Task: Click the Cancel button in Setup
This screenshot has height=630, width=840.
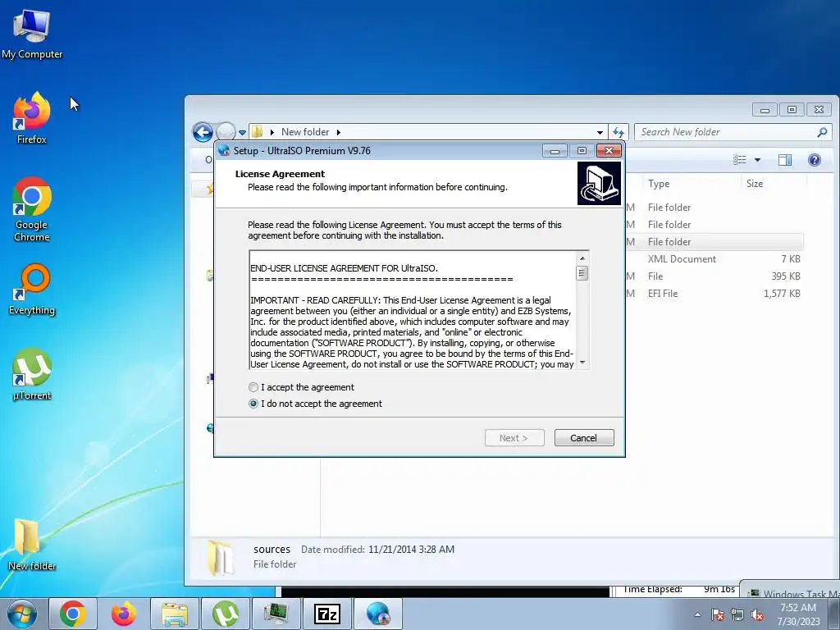Action: click(x=584, y=438)
